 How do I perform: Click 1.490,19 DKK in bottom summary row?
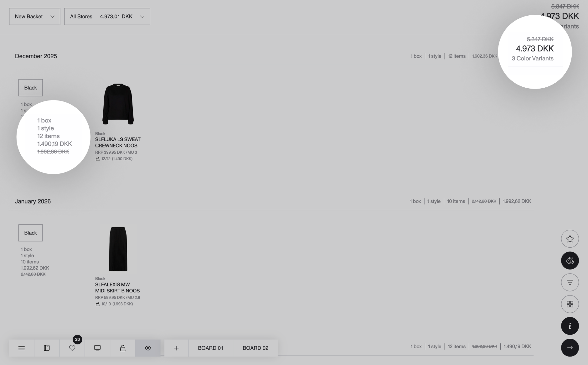[517, 347]
